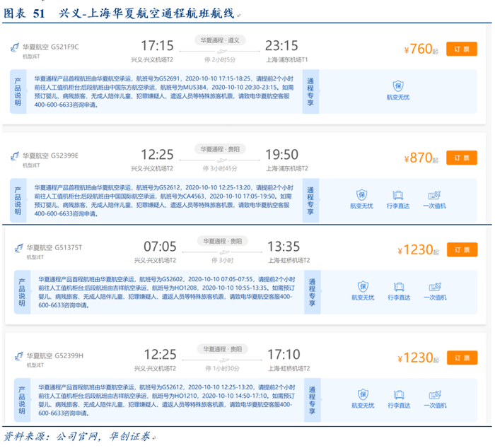Click the 12:25 departure time of flight G52399E
The width and height of the screenshot is (495, 448).
[157, 155]
